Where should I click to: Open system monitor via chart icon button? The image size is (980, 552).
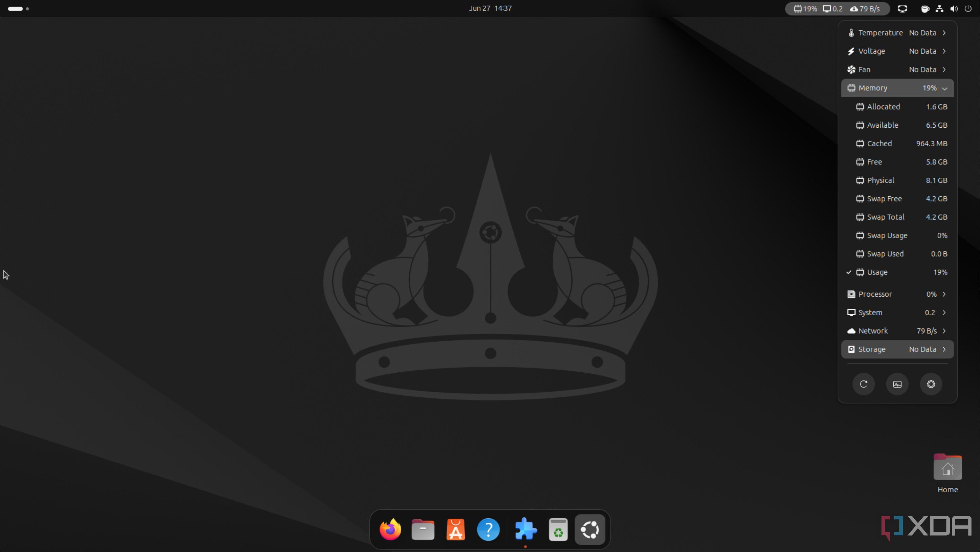coord(898,384)
